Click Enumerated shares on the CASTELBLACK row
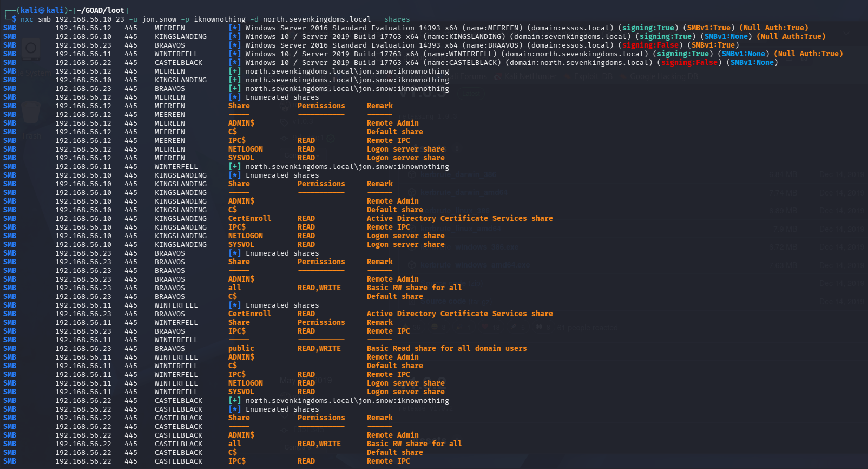 282,409
